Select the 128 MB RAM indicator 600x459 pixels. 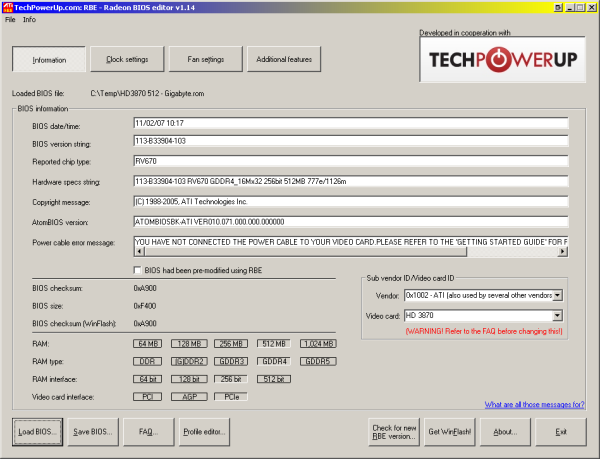[x=189, y=343]
